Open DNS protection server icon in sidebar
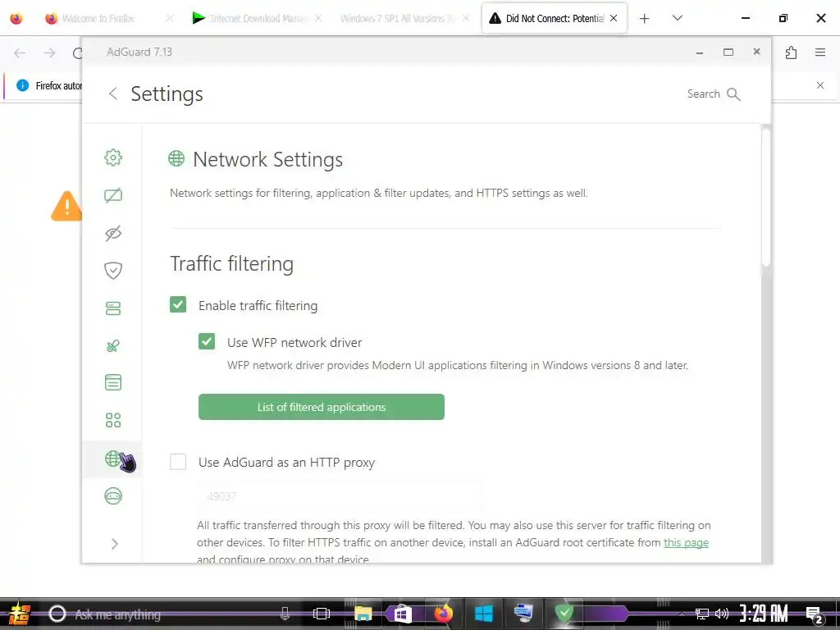 point(113,308)
